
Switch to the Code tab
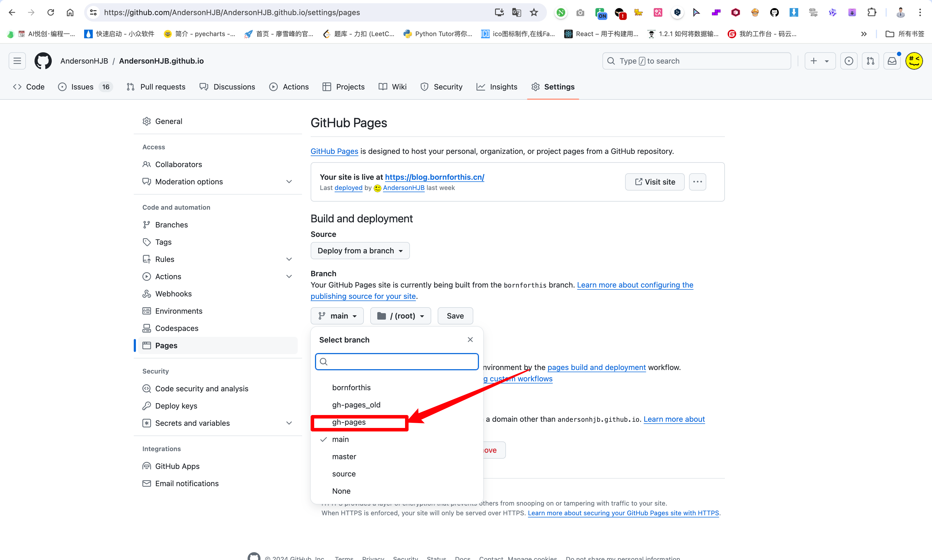pyautogui.click(x=29, y=87)
